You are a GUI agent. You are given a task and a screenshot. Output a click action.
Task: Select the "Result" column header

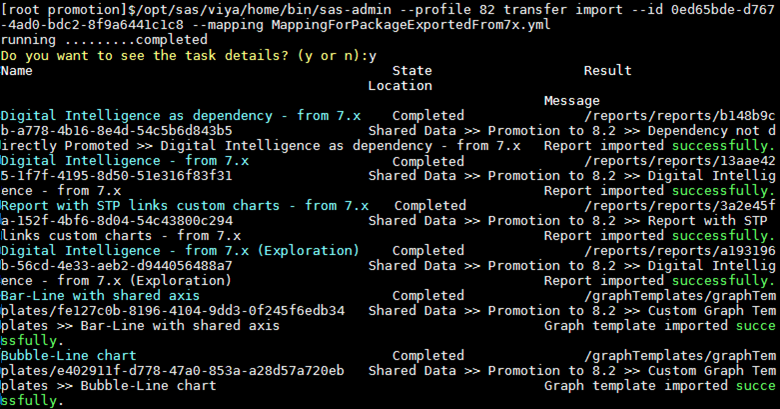coord(607,71)
